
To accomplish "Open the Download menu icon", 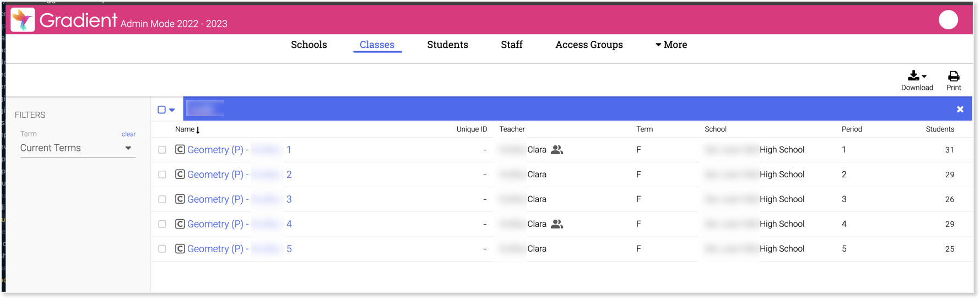I will [917, 76].
